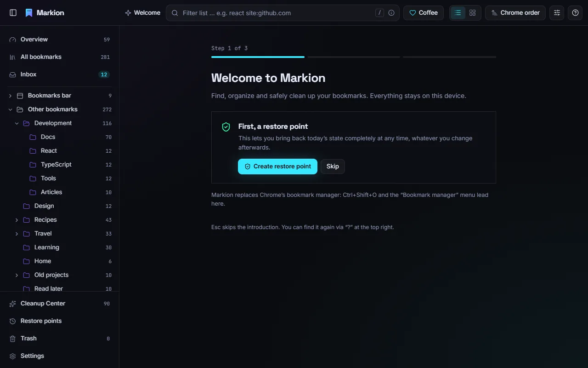The height and width of the screenshot is (368, 588).
Task: Expand the Old projects folder
Action: [17, 275]
